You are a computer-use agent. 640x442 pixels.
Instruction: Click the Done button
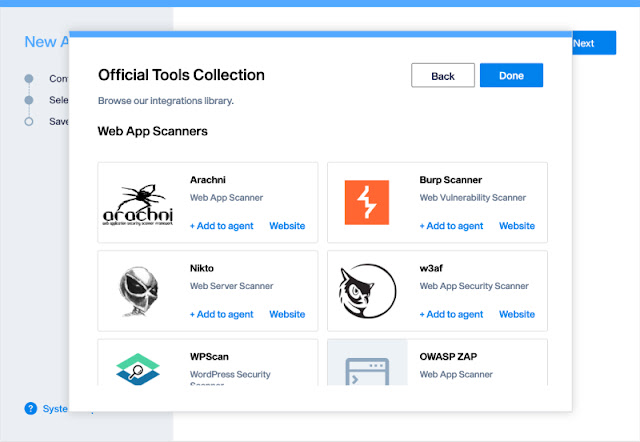click(x=511, y=75)
